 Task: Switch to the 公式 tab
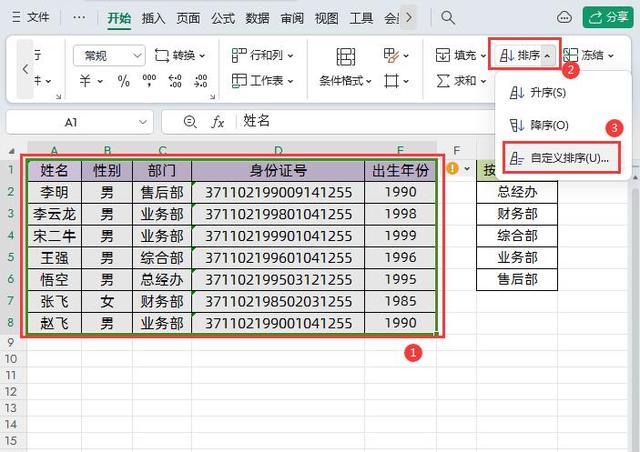coord(223,18)
